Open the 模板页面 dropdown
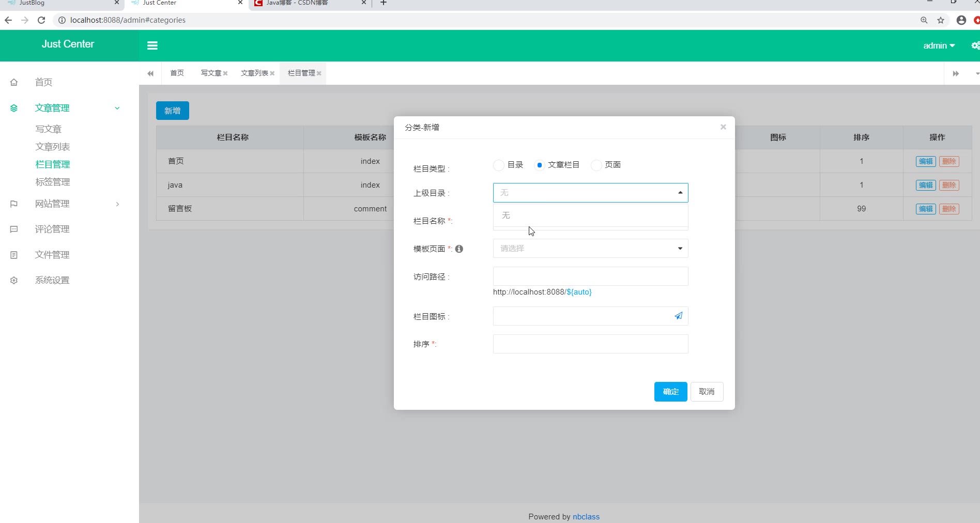Viewport: 980px width, 523px height. [x=590, y=249]
